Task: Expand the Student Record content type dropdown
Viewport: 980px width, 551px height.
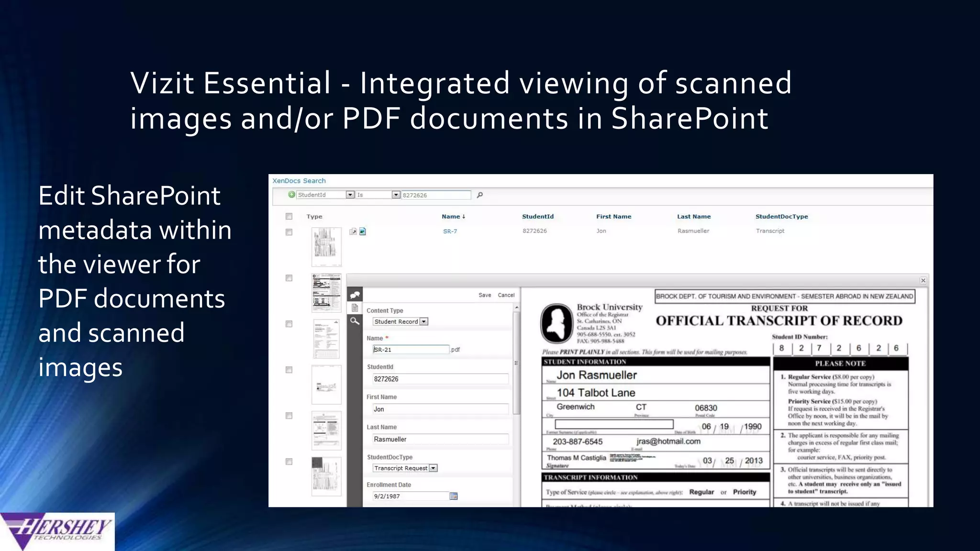Action: 423,321
